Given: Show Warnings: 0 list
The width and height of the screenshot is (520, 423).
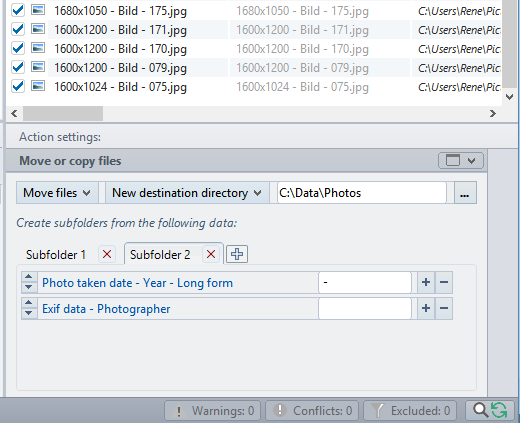Looking at the screenshot, I should [214, 411].
